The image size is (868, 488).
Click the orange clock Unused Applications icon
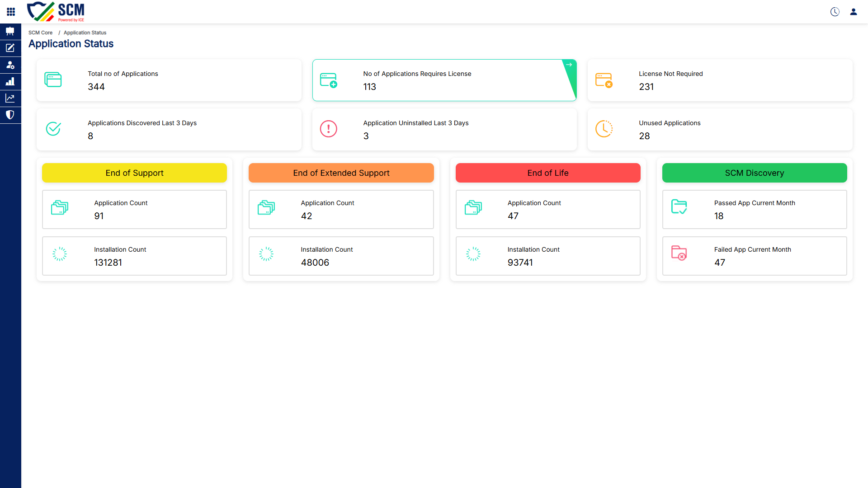point(604,129)
